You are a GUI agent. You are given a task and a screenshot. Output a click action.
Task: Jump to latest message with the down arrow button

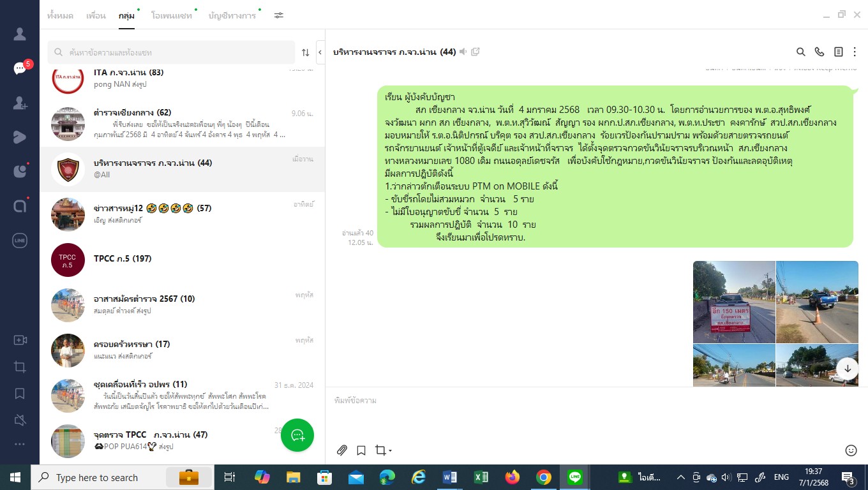848,368
